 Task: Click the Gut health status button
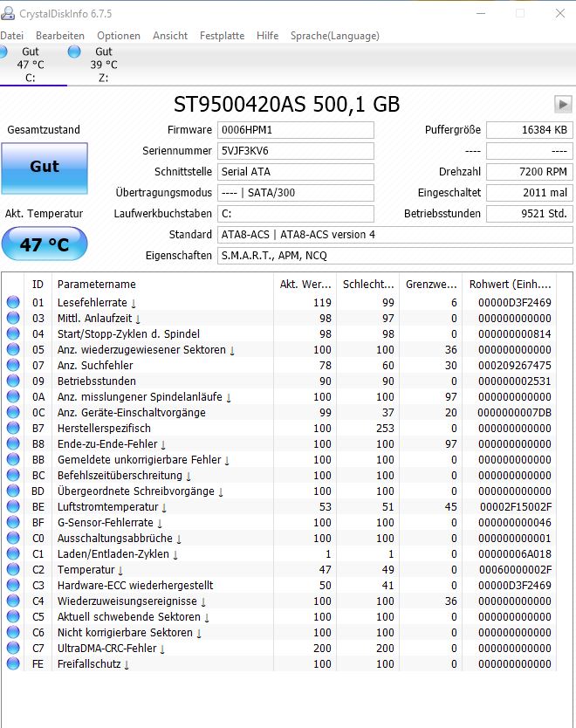(x=45, y=168)
